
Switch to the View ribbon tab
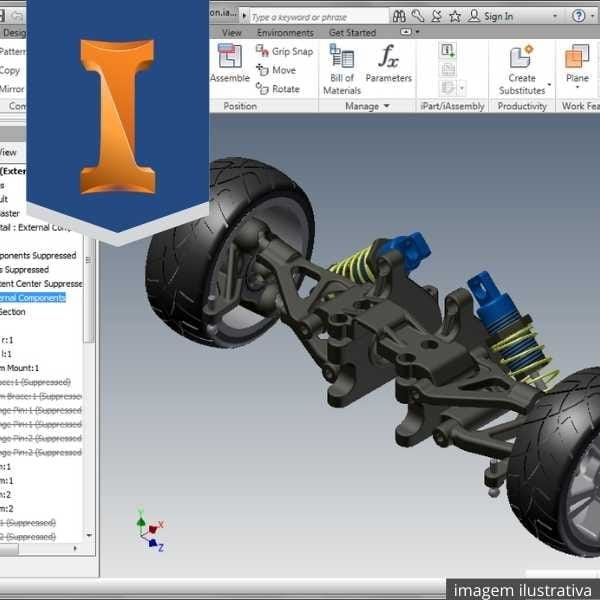232,33
